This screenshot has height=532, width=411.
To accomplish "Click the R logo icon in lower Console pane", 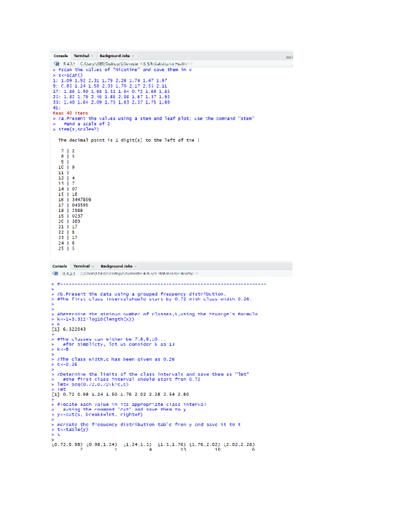I will 55,273.
